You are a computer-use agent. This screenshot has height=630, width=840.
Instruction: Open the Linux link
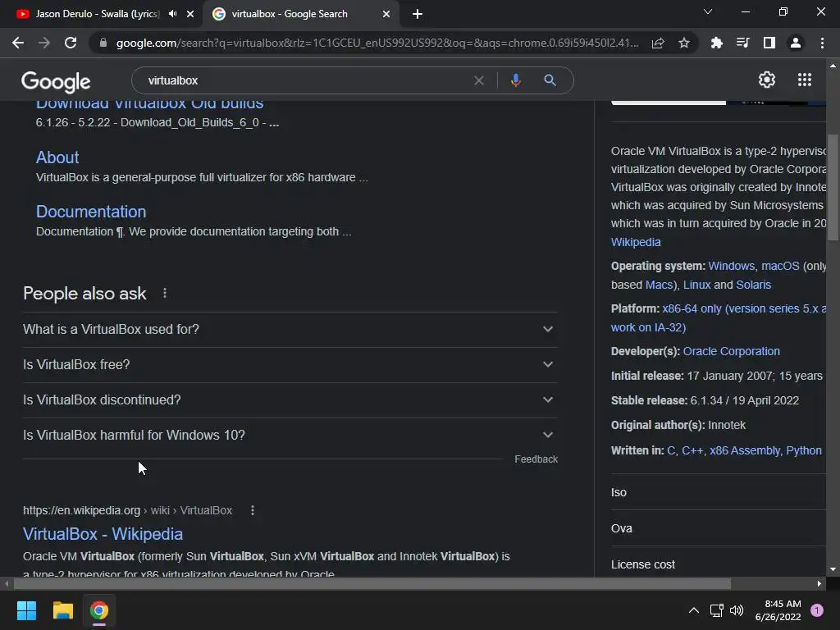(697, 285)
